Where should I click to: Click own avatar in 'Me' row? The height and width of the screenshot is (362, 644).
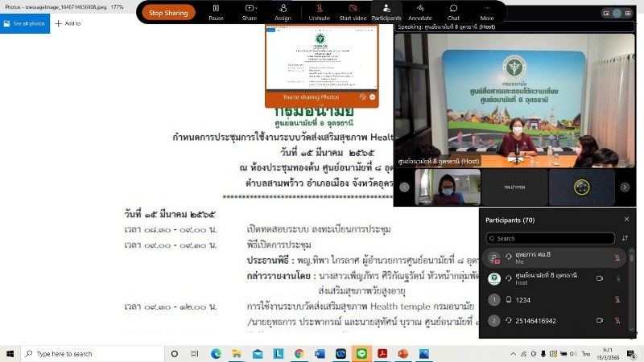point(494,258)
